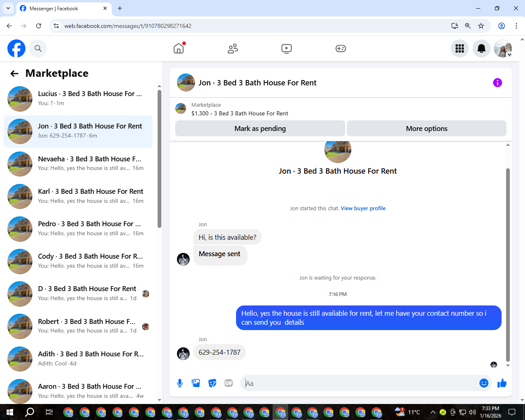Click the 629-254-1787 message bubble
Screen dimensions: 525x420
[220, 352]
